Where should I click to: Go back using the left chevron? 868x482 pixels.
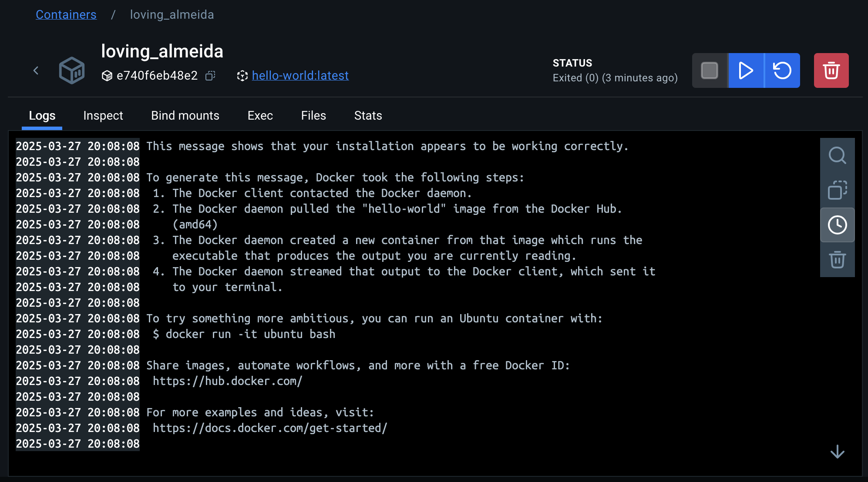click(36, 70)
